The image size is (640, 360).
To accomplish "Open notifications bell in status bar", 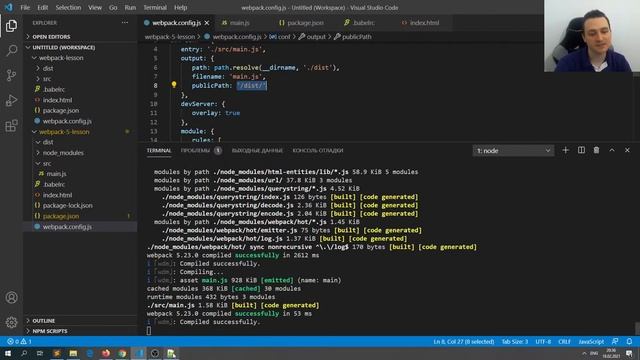I will click(x=629, y=341).
